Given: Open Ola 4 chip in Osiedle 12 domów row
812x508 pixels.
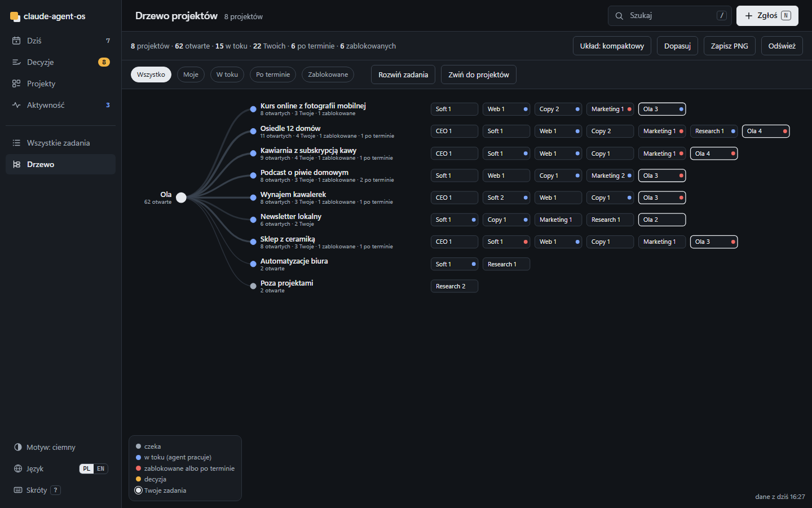Looking at the screenshot, I should [x=766, y=131].
